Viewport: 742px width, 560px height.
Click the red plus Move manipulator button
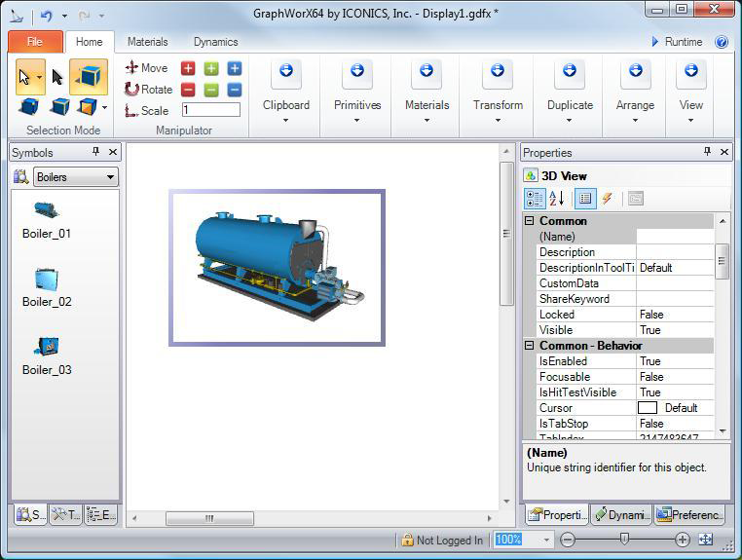coord(188,68)
